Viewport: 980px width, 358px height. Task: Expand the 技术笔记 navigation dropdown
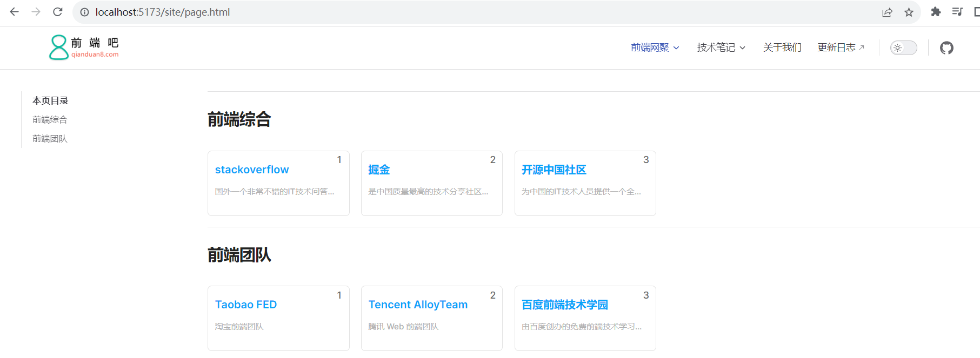coord(721,48)
